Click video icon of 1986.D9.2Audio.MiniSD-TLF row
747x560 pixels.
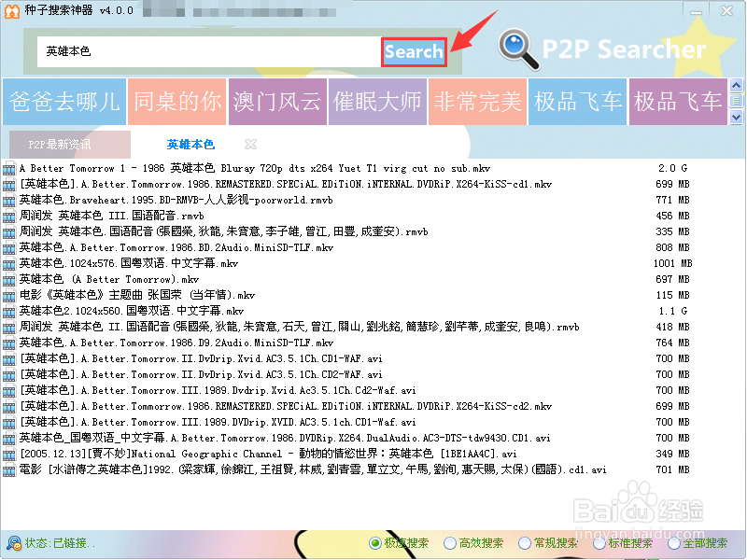9,343
